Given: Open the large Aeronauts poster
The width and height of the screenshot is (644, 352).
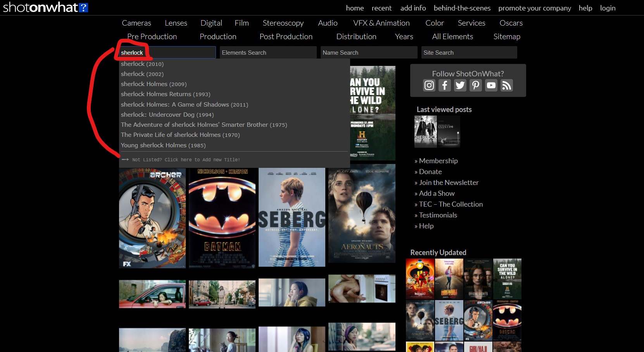Looking at the screenshot, I should tap(362, 214).
